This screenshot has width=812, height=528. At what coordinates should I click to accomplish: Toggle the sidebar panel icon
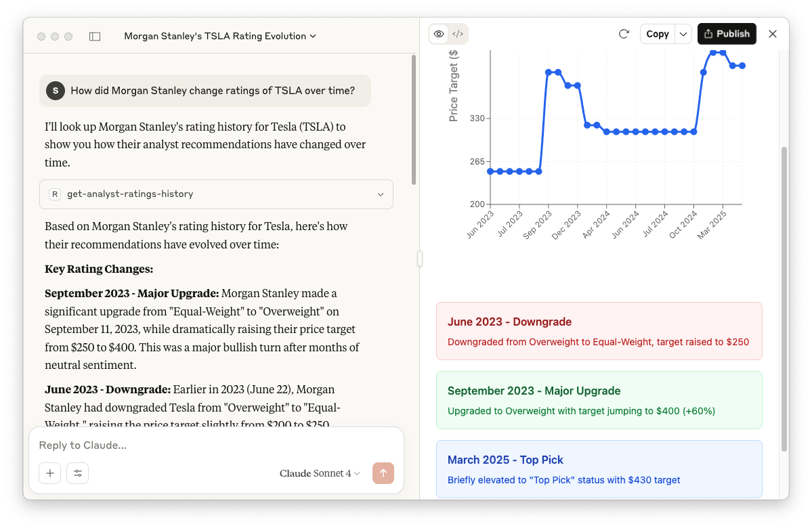coord(95,37)
